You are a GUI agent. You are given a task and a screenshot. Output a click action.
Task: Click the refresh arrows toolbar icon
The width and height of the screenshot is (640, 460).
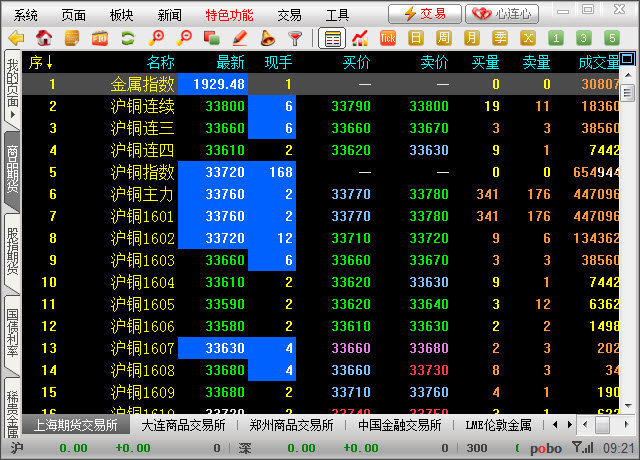click(128, 39)
